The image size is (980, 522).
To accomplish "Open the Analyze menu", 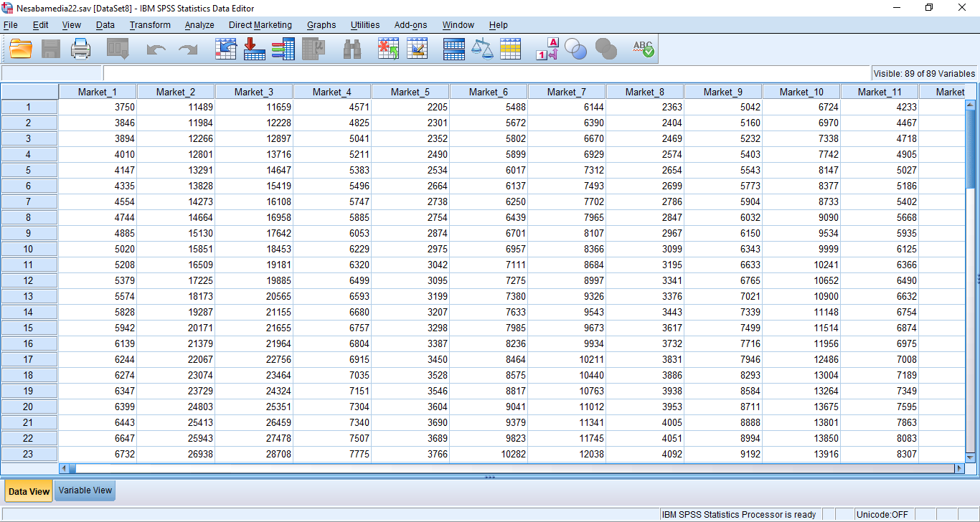I will [199, 25].
